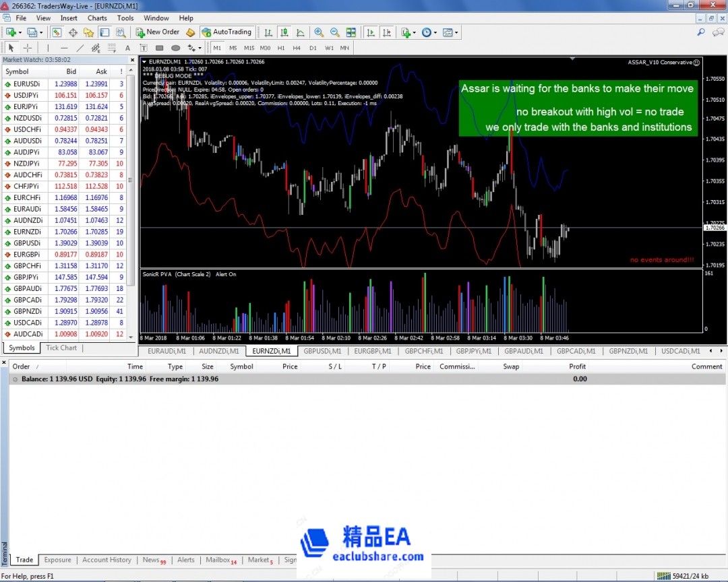
Task: Zoom out of the chart
Action: coord(335,32)
